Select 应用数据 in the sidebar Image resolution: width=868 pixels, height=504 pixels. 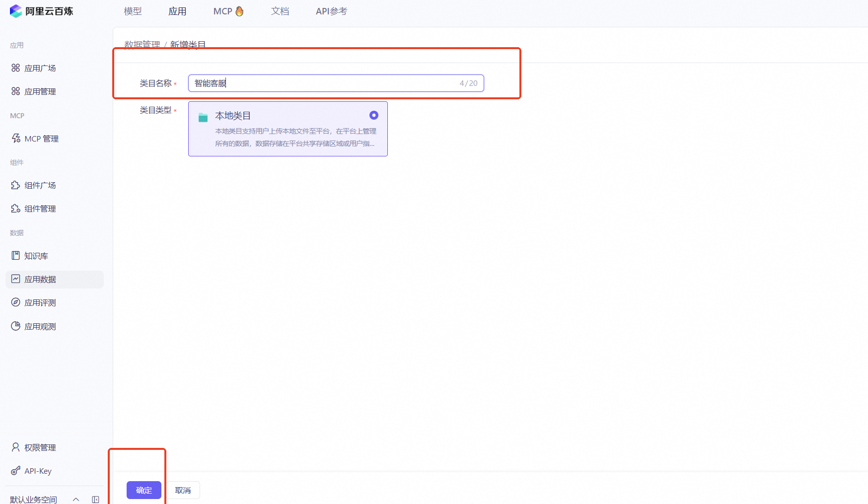(55, 279)
